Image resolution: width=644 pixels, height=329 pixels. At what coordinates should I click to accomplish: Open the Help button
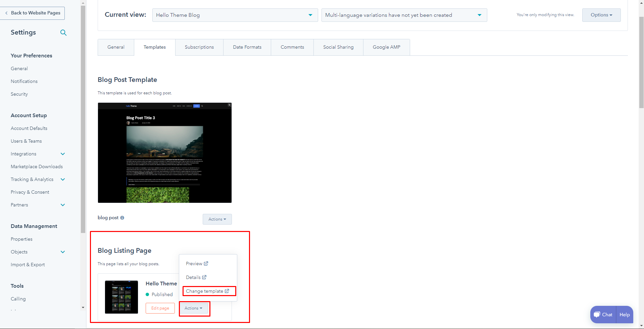[624, 315]
